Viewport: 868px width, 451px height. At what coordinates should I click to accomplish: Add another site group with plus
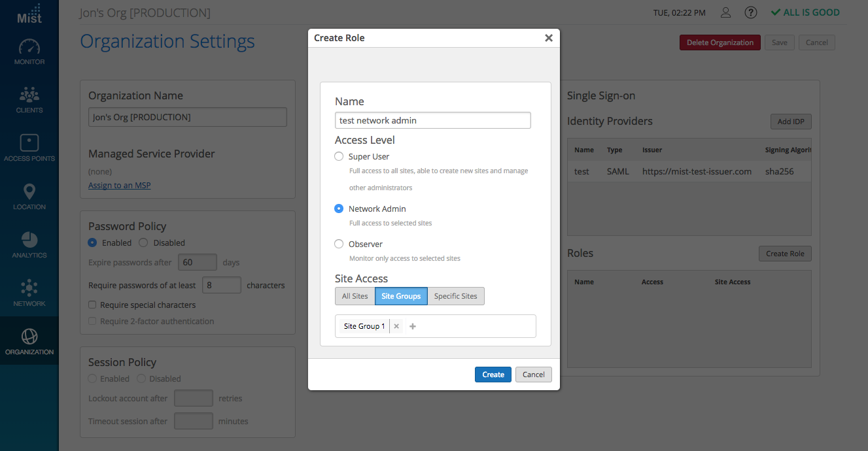click(413, 326)
